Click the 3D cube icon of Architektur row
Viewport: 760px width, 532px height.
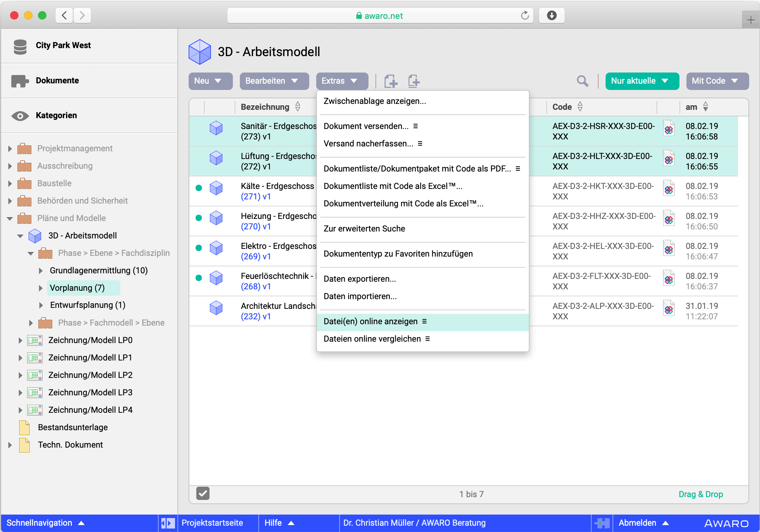[216, 308]
